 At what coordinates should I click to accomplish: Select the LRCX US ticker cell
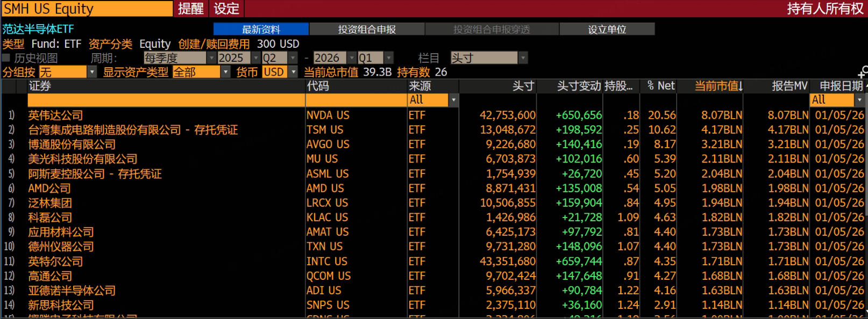tap(328, 203)
